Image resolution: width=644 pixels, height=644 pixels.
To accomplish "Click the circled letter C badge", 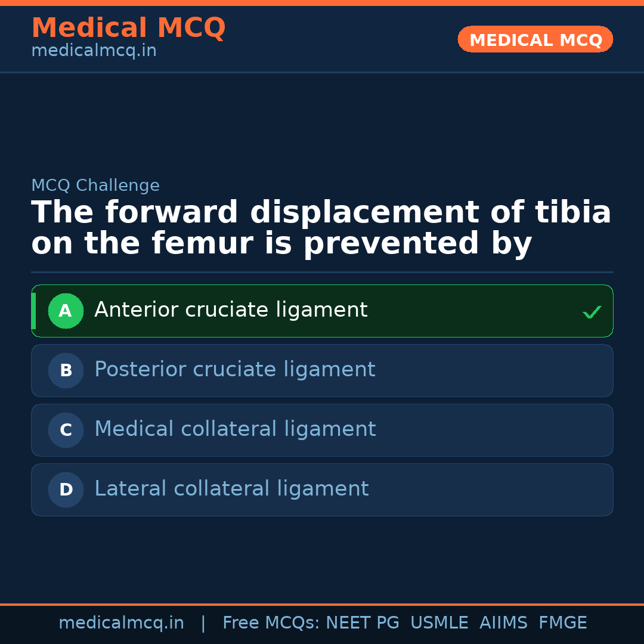I will click(x=66, y=430).
